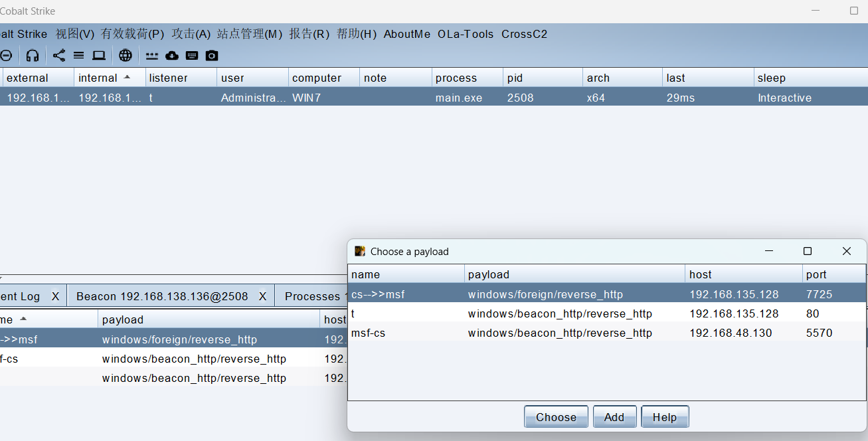Select windows/foreign/reverse_http in listeners panel
The height and width of the screenshot is (441, 868).
pos(179,339)
